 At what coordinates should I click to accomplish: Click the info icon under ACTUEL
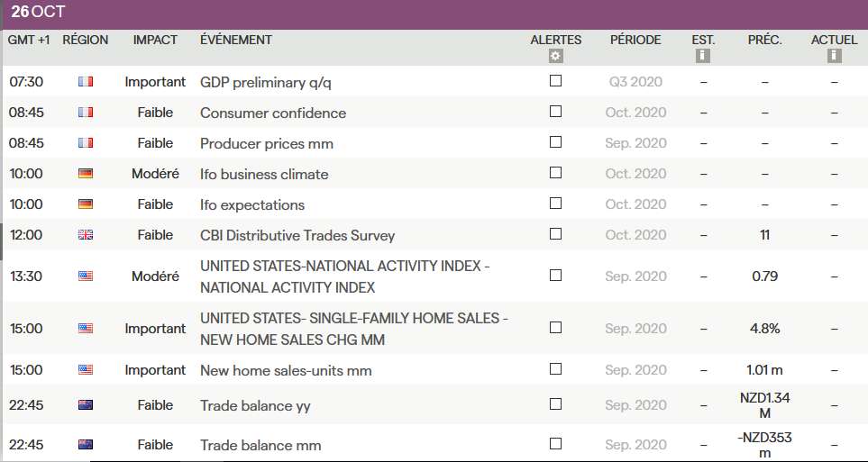click(x=834, y=56)
